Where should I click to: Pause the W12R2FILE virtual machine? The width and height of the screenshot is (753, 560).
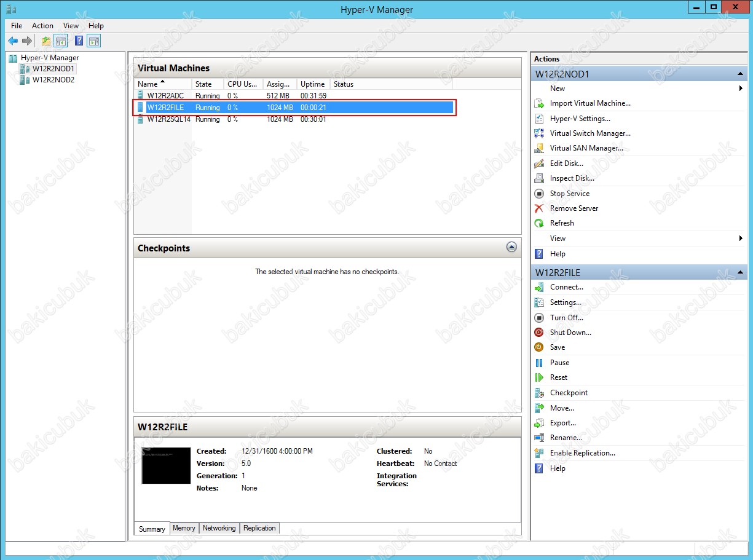[559, 363]
